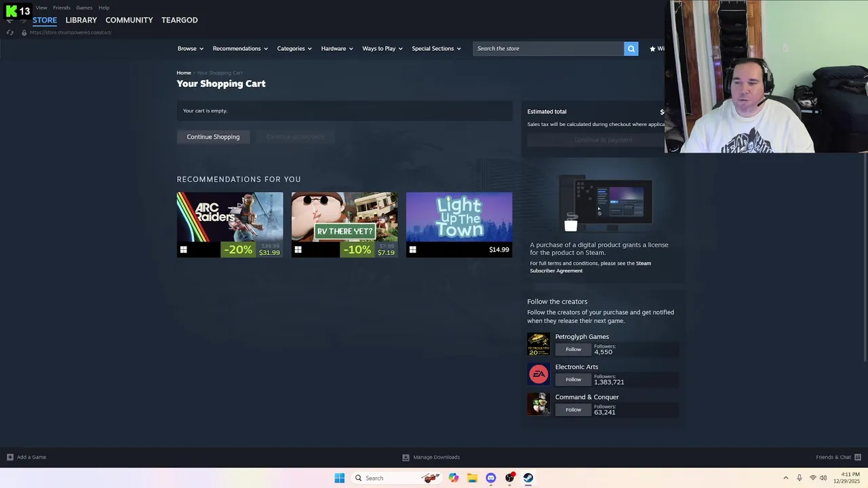Click the store URL address text

pyautogui.click(x=71, y=33)
